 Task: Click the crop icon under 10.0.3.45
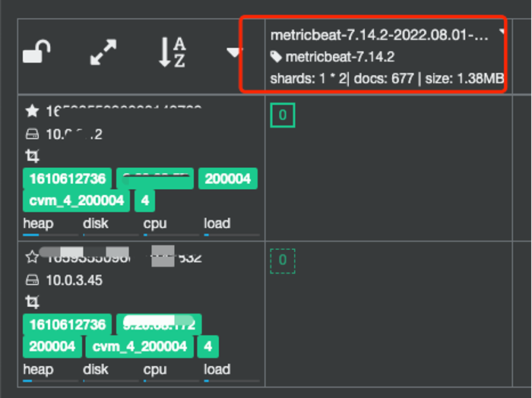pos(32,302)
